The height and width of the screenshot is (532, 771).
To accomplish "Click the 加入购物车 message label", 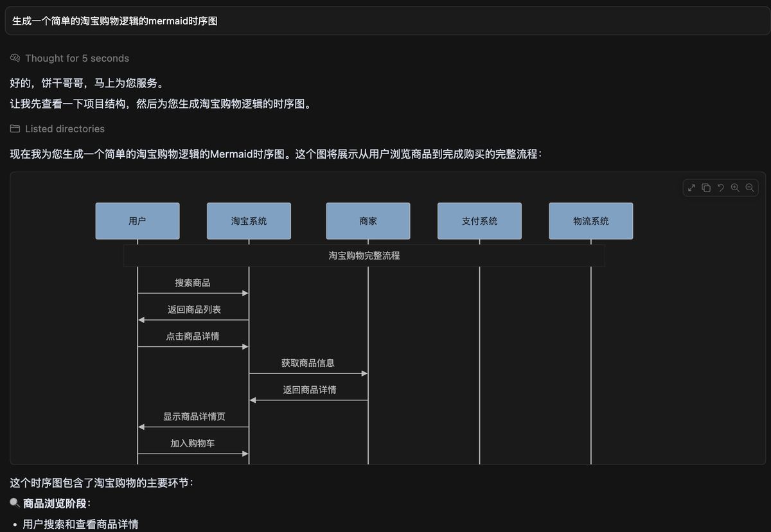I will pyautogui.click(x=193, y=443).
